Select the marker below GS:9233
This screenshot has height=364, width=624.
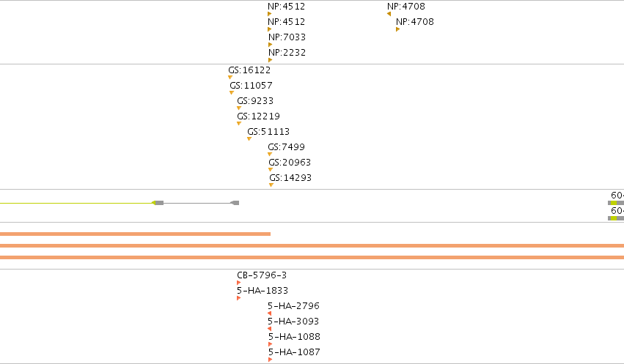point(239,108)
